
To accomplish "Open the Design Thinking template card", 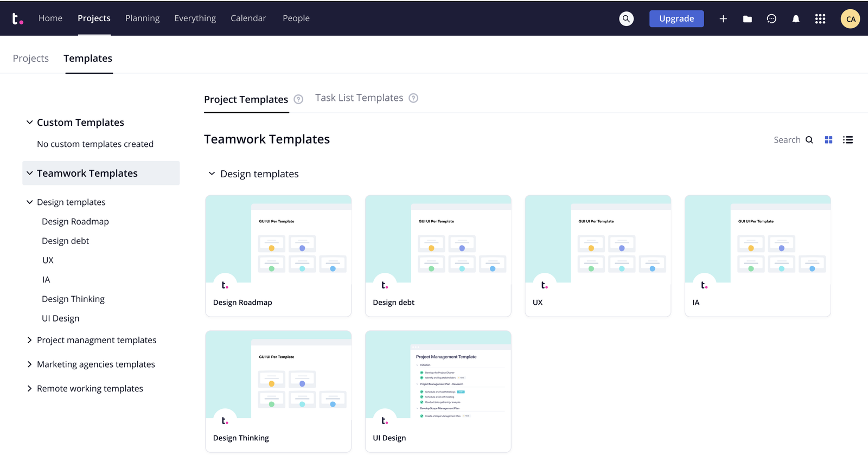I will 278,391.
